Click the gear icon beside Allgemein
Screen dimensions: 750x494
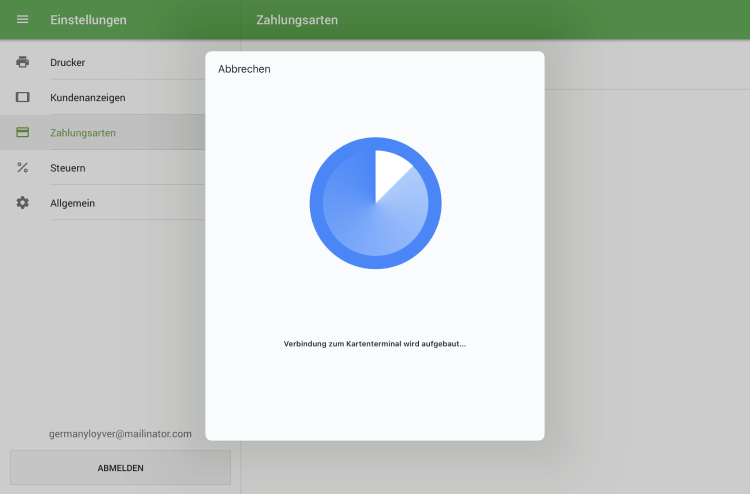(23, 203)
